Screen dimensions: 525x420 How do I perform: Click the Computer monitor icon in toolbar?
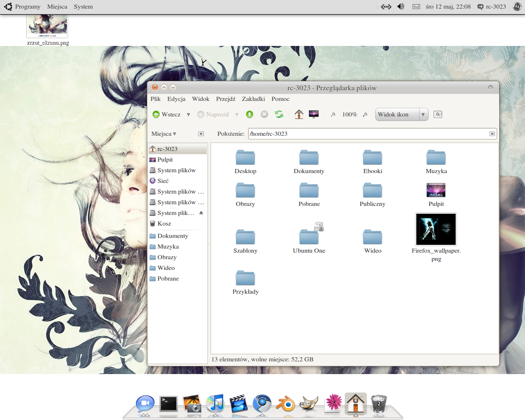[314, 114]
